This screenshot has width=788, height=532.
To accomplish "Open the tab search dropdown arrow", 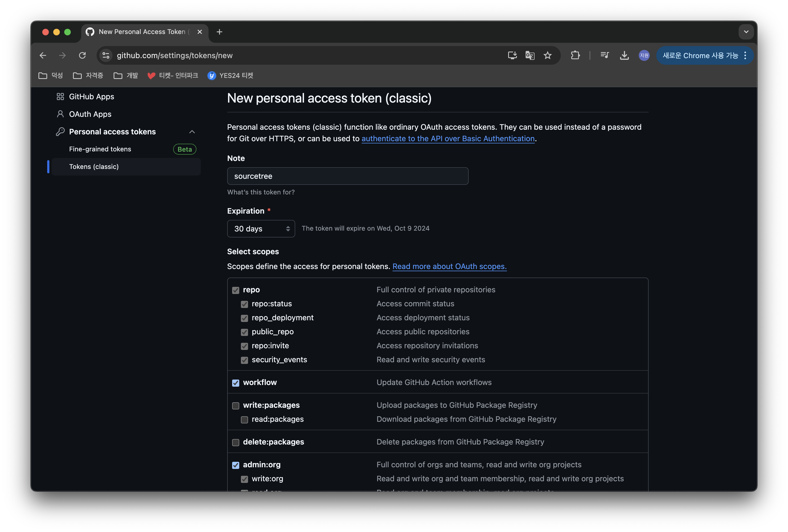I will click(746, 32).
